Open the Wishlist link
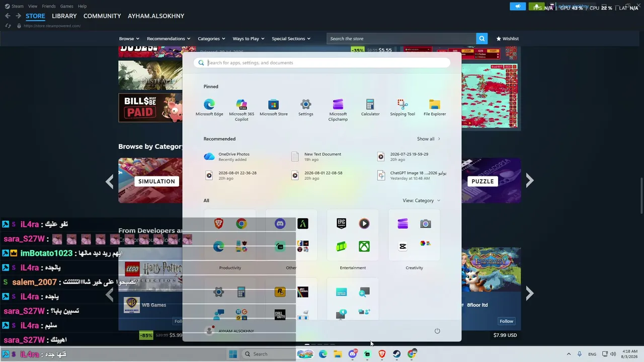Viewport: 644px width, 362px height. click(x=507, y=39)
